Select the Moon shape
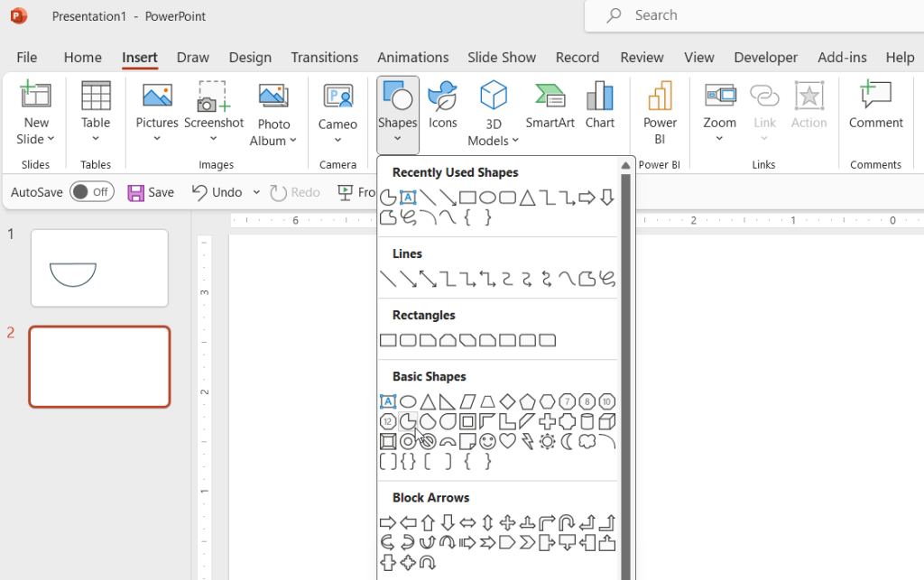 click(567, 441)
